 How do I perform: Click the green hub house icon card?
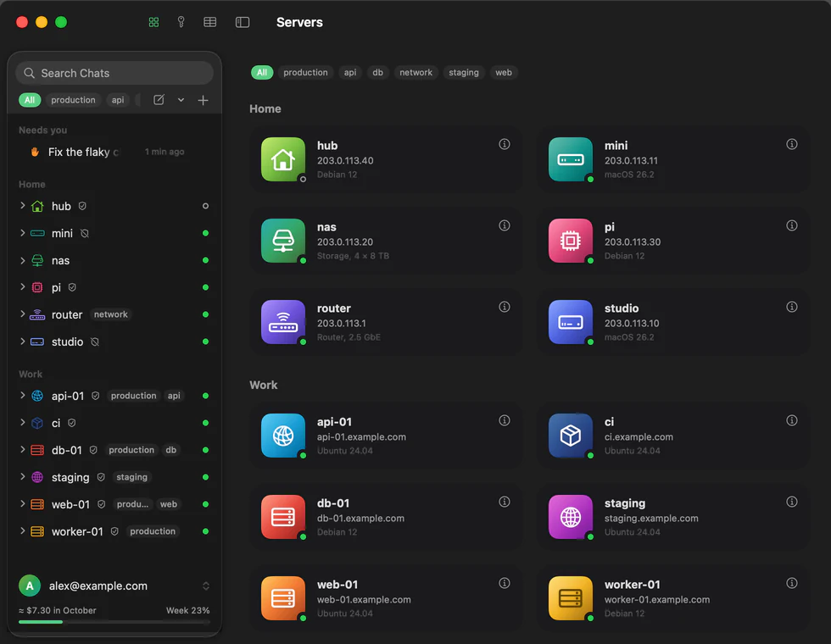[283, 159]
